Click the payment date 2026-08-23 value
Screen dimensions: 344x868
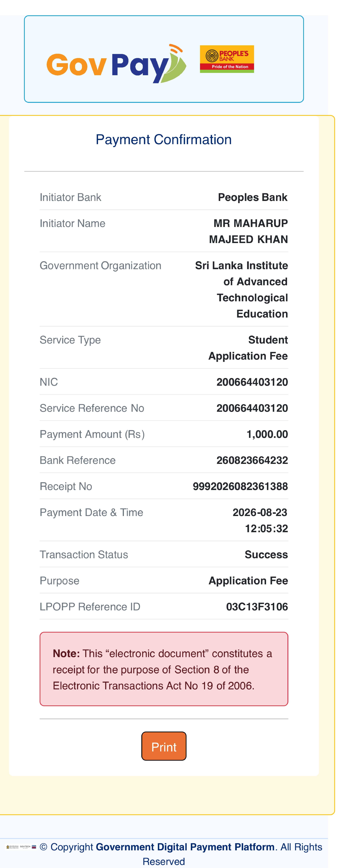click(x=260, y=512)
